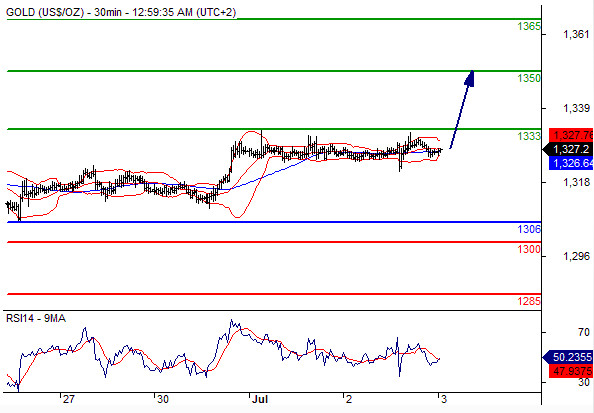Click the blue 1306 pivot level label
Viewport: 594px width, 413px height.
[529, 229]
